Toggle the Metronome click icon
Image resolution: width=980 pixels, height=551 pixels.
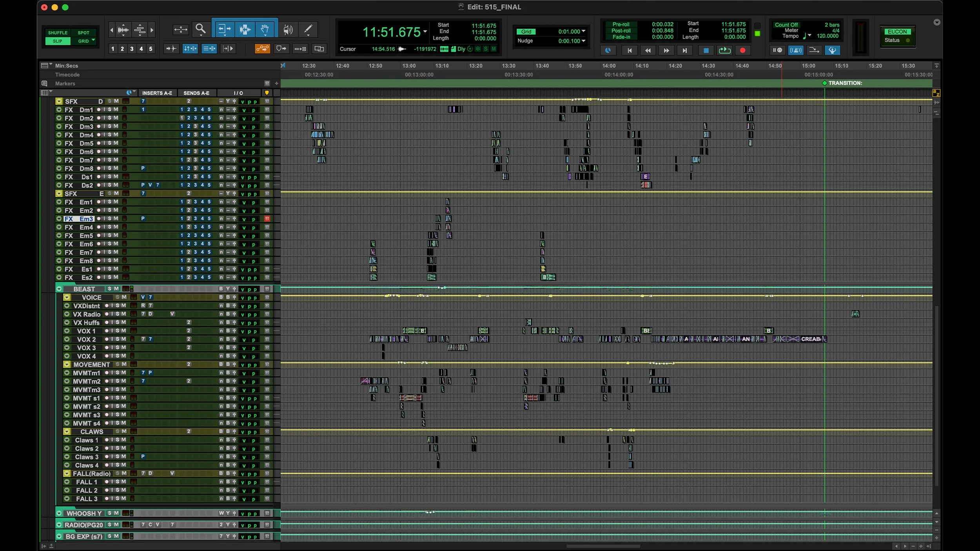click(796, 50)
